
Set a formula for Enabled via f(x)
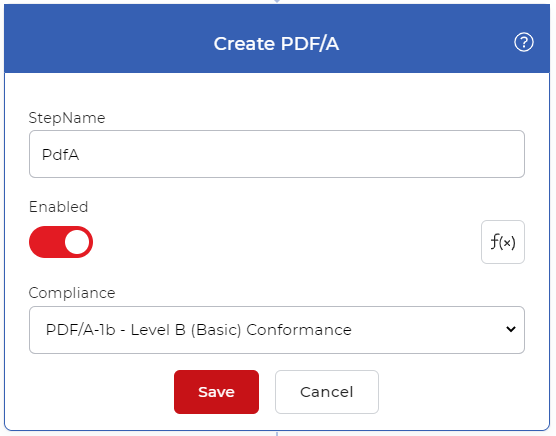502,242
